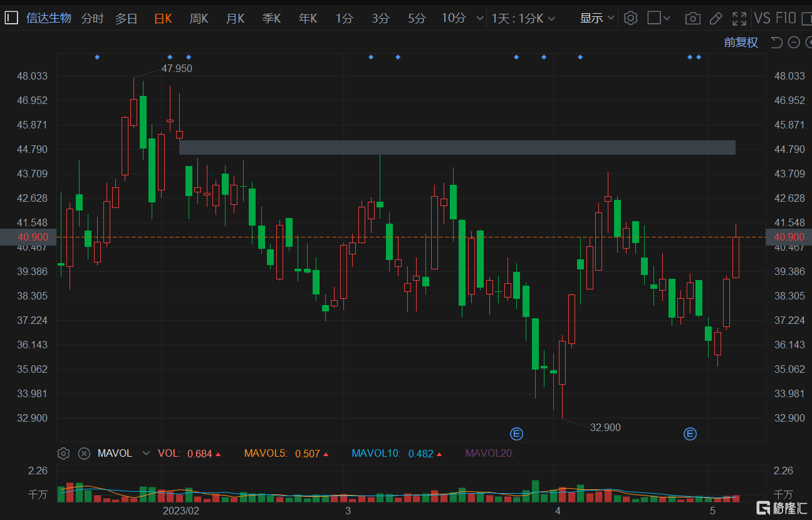The width and height of the screenshot is (812, 520).
Task: Click the tallest green volume bar in late March
Action: [535, 491]
